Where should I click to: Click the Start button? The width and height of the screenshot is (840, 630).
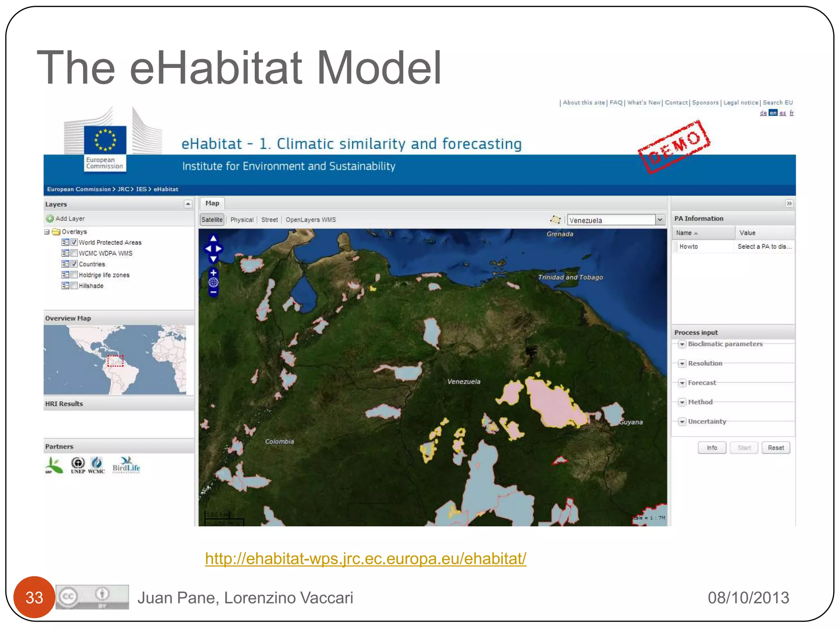pos(744,448)
